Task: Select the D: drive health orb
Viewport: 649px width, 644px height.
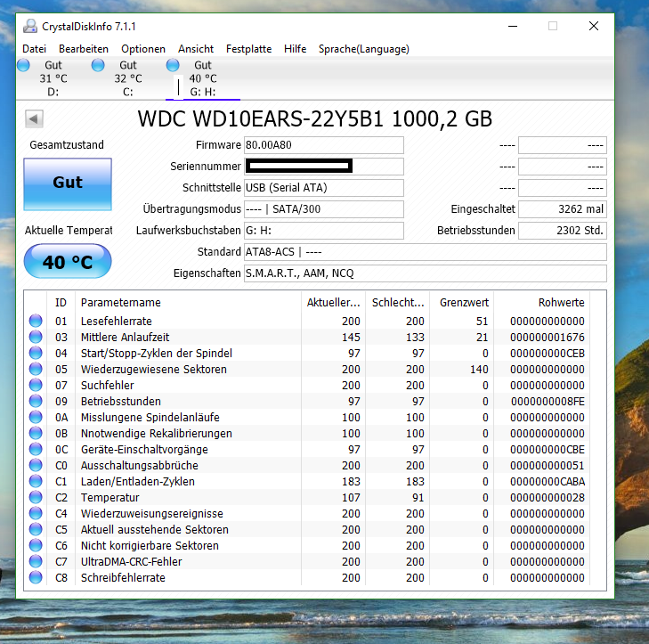Action: click(x=24, y=65)
